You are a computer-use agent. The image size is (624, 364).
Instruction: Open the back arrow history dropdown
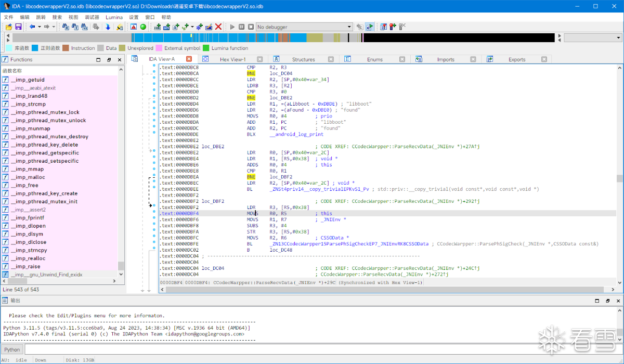pos(39,27)
